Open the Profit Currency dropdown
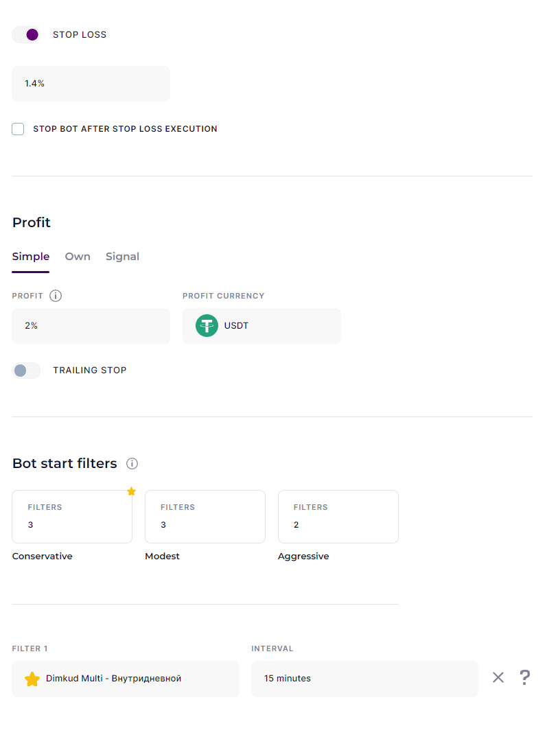The height and width of the screenshot is (737, 560). [x=261, y=326]
